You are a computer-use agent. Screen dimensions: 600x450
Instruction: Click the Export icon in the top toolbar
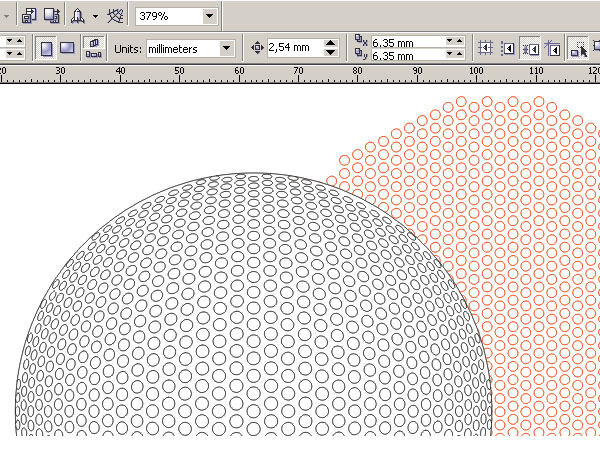pos(52,16)
